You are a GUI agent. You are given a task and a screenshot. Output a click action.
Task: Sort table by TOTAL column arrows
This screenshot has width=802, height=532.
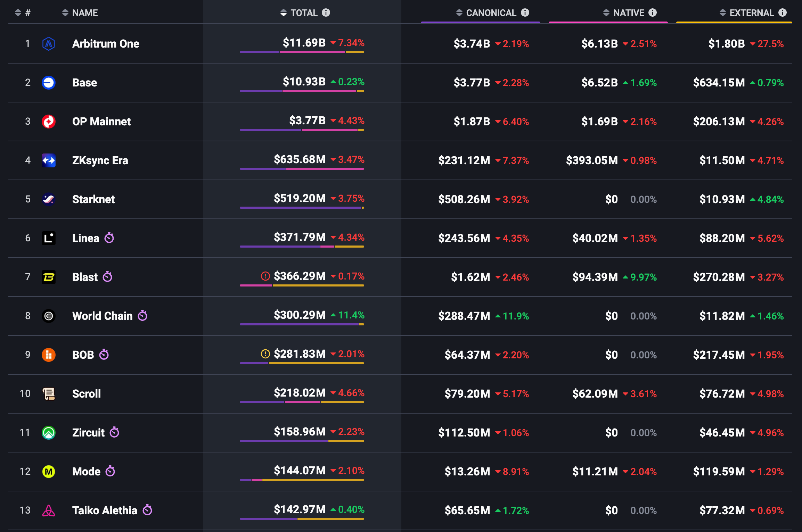284,13
